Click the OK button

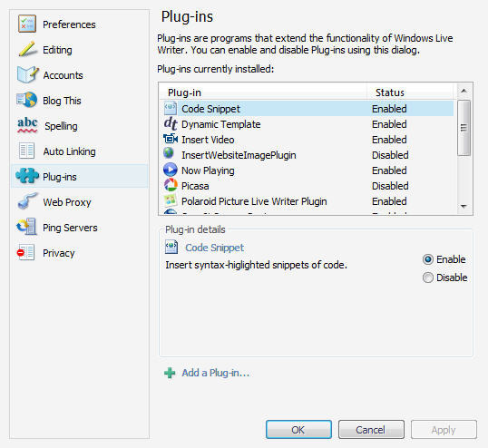pos(298,430)
